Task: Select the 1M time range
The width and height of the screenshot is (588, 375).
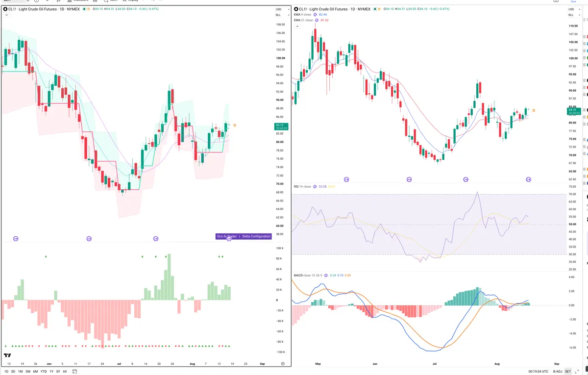Action: 21,372
